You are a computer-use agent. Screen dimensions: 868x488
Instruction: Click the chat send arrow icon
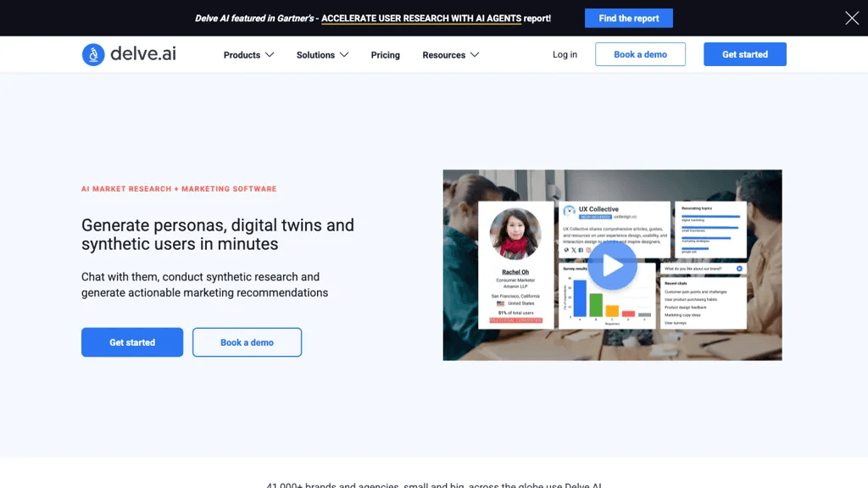[739, 269]
